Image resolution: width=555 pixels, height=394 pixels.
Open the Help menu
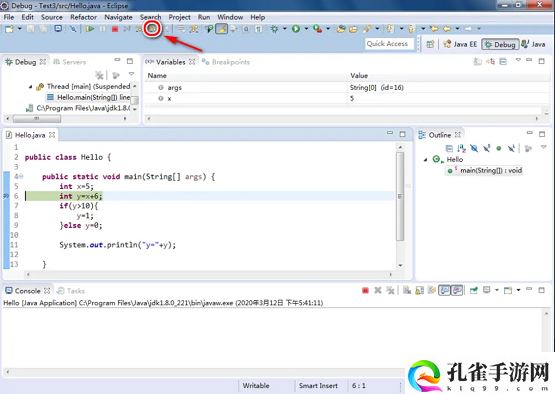coord(258,17)
